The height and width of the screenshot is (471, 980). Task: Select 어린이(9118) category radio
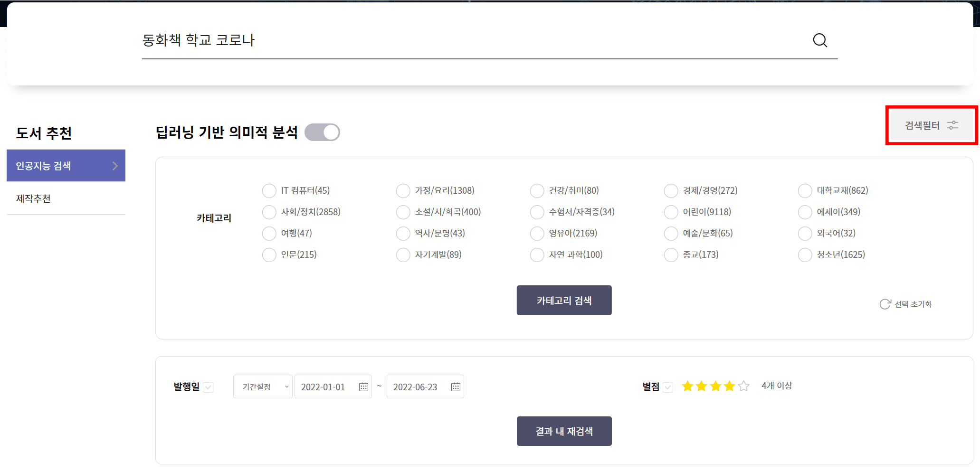(x=671, y=212)
